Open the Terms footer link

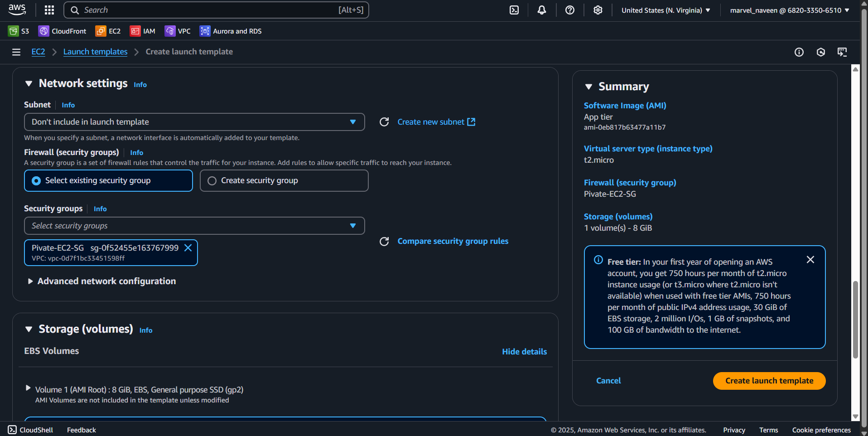[x=768, y=430]
